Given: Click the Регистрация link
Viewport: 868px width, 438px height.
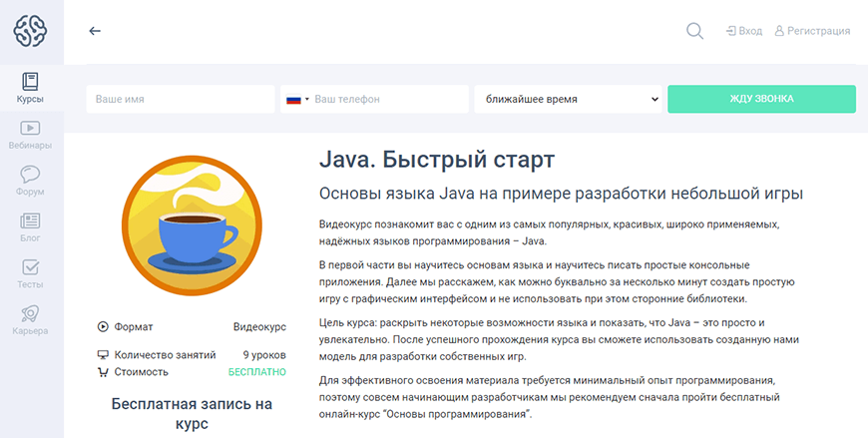Looking at the screenshot, I should tap(812, 31).
